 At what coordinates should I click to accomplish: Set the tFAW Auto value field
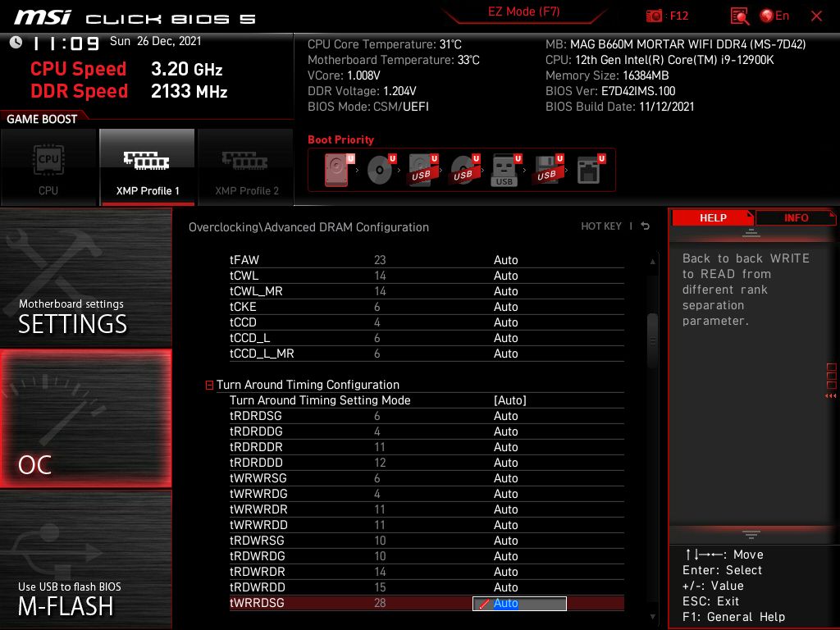505,260
